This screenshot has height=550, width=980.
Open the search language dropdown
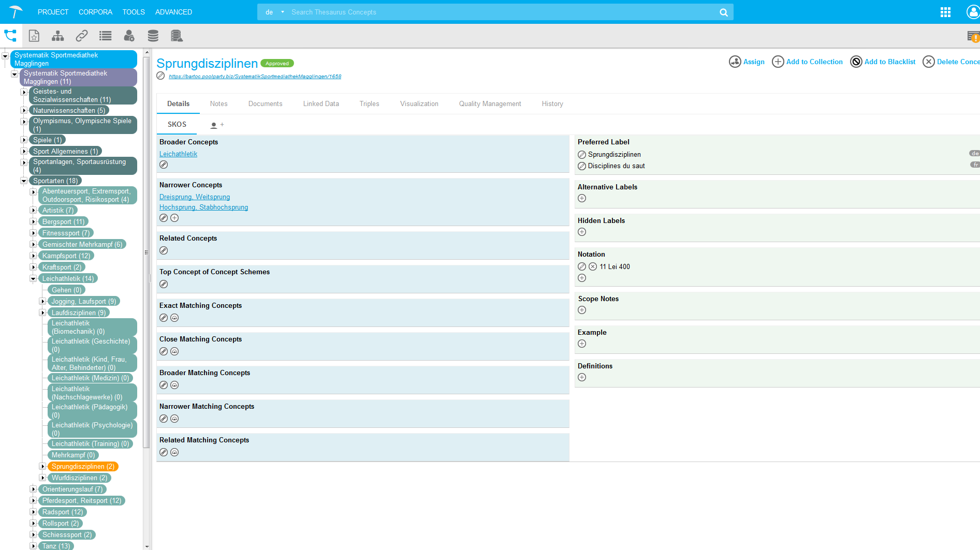[x=275, y=12]
